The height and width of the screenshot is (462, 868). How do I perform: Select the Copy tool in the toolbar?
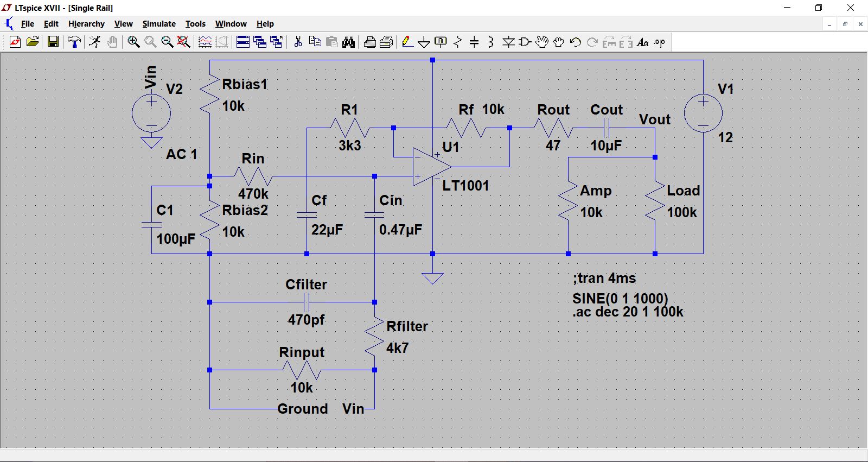[315, 42]
